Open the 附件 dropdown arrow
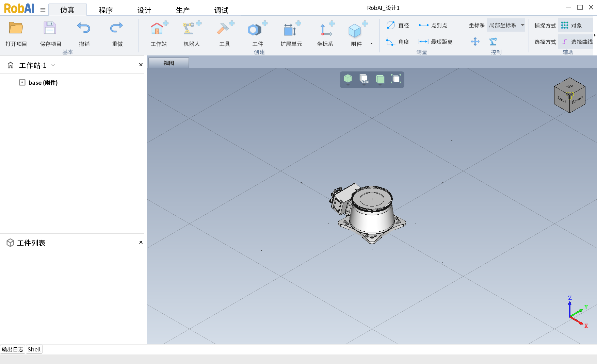Viewport: 597px width, 364px height. click(371, 44)
